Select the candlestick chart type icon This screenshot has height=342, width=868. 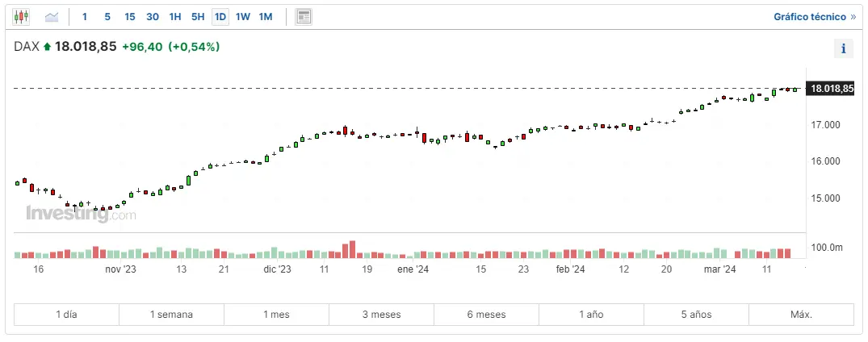coord(21,16)
